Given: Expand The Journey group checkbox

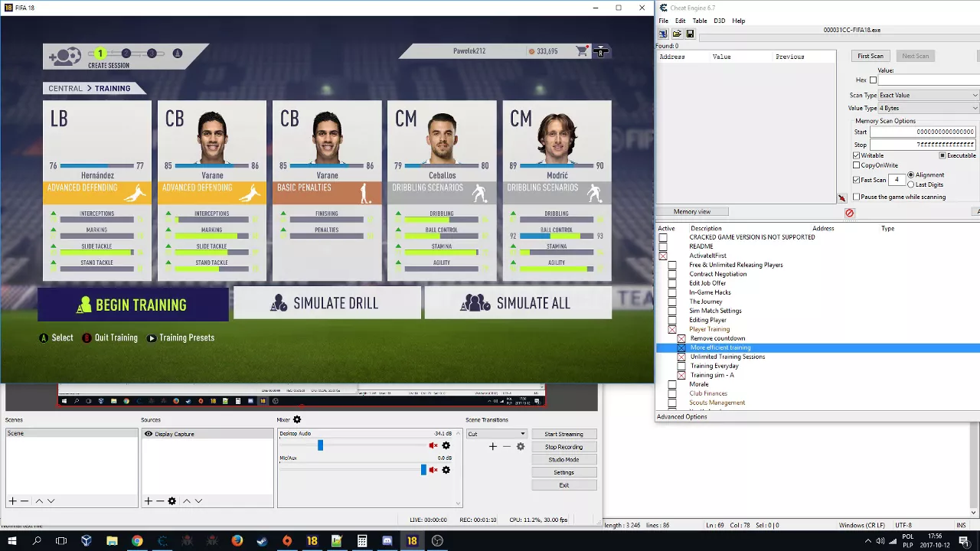Looking at the screenshot, I should 672,302.
